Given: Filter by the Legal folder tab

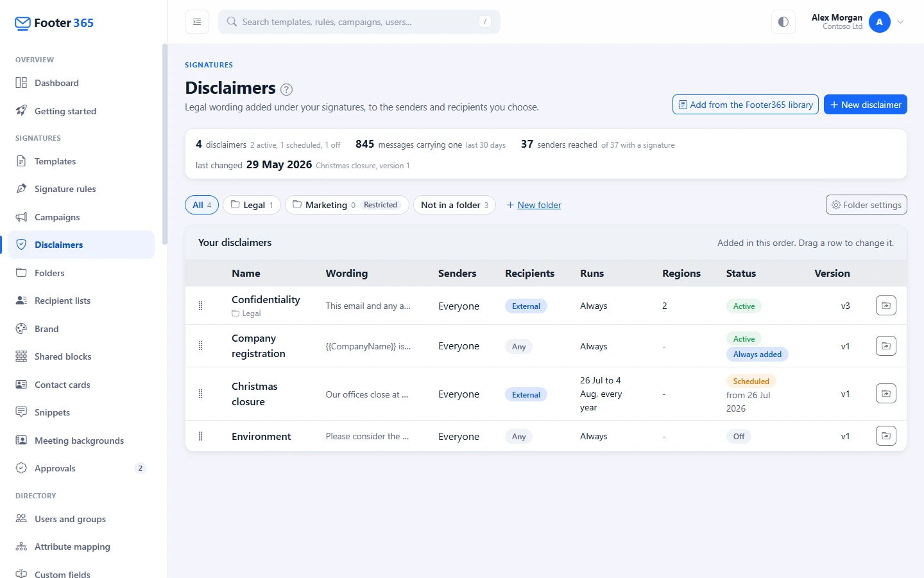Looking at the screenshot, I should 252,205.
